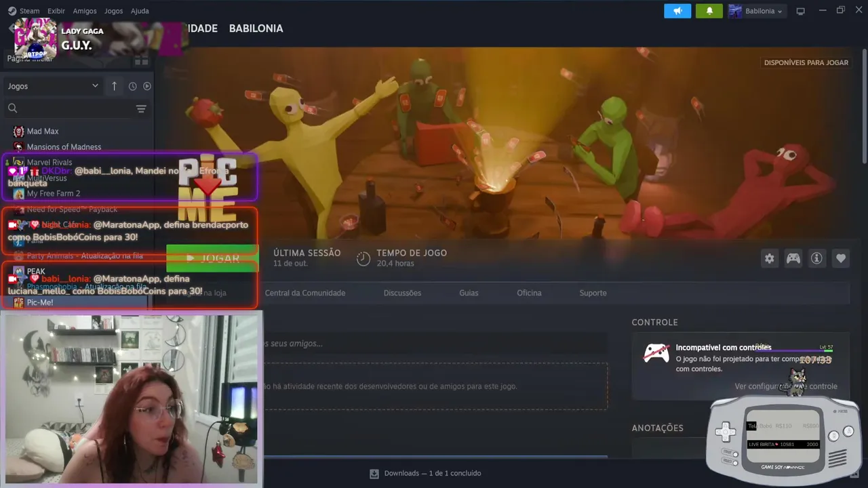
Task: Open the green notifications bell
Action: pos(709,11)
